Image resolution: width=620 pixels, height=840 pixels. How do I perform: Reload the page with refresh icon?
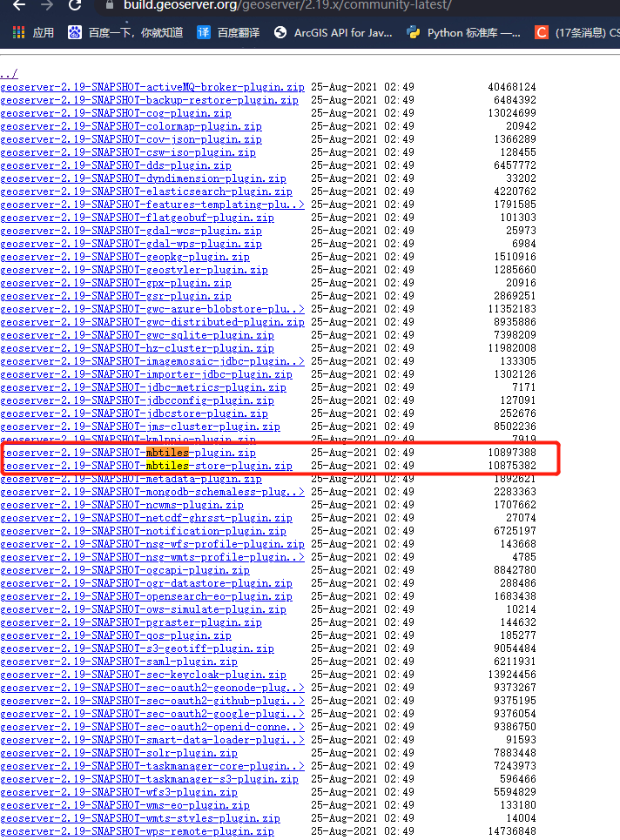coord(75,5)
